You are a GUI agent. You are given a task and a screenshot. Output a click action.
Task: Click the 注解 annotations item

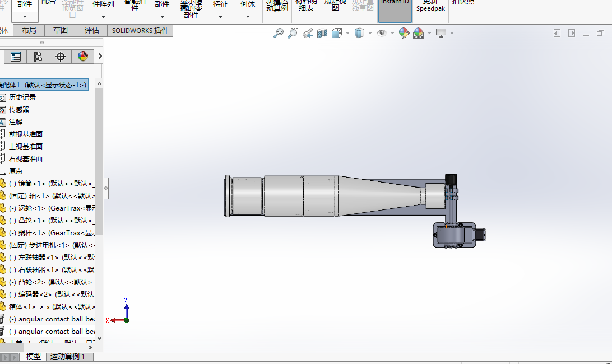coord(16,122)
